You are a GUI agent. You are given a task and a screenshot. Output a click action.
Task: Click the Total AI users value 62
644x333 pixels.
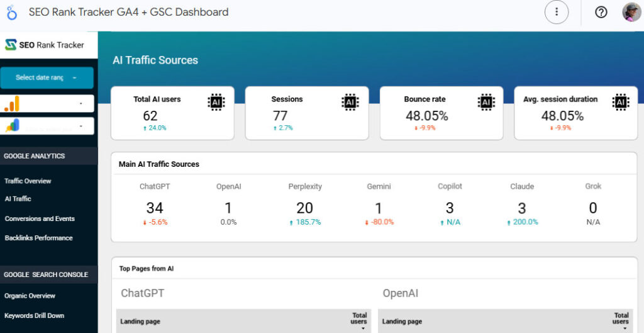150,116
